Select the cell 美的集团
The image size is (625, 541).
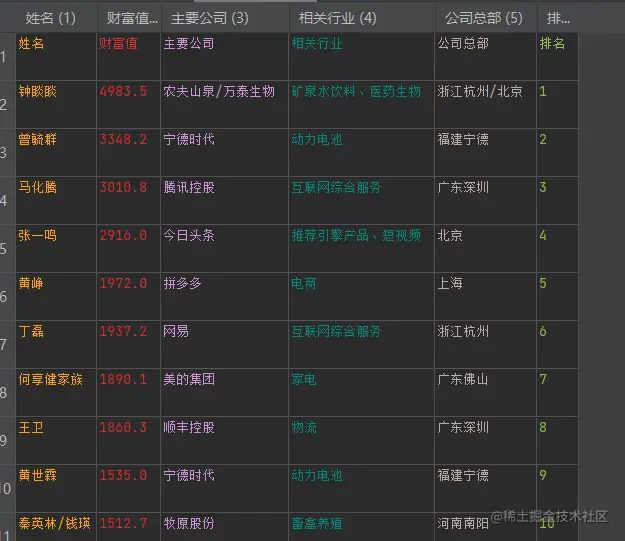(x=224, y=392)
